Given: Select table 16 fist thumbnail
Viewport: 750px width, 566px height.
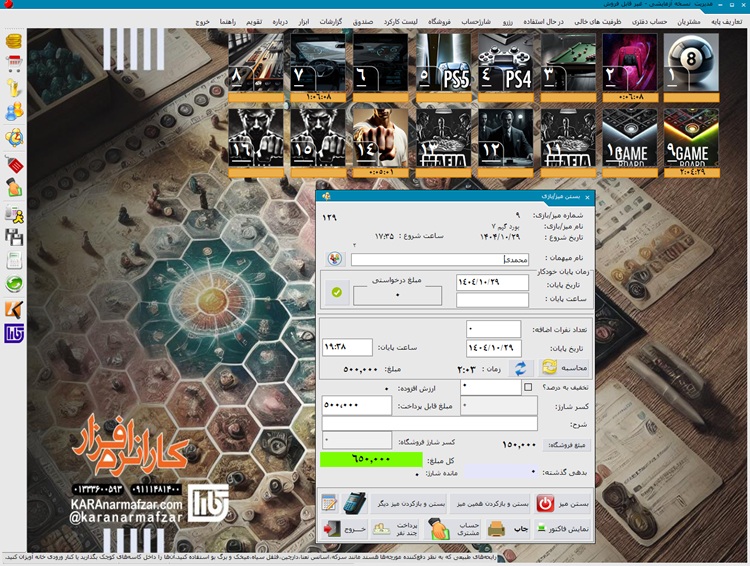Looking at the screenshot, I should click(256, 138).
